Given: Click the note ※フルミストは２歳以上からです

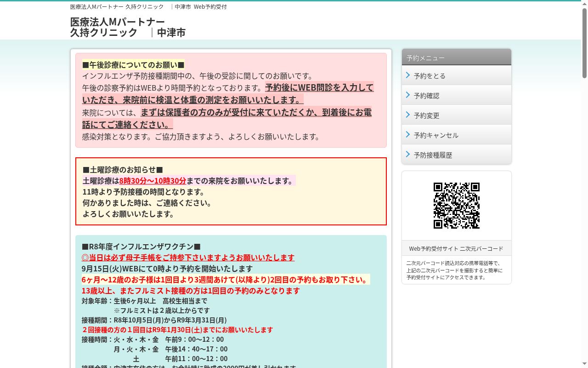Looking at the screenshot, I should [x=162, y=310].
